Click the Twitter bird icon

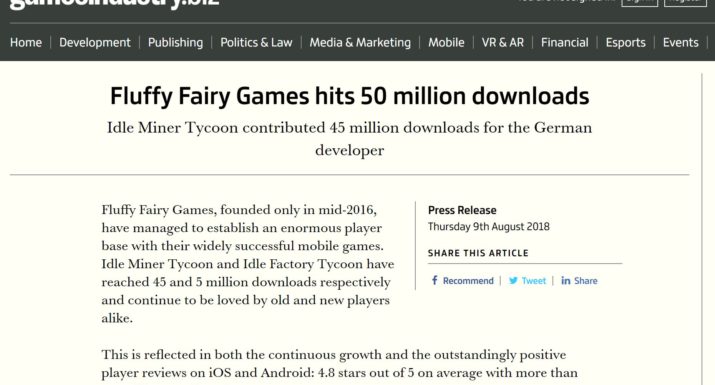(513, 281)
